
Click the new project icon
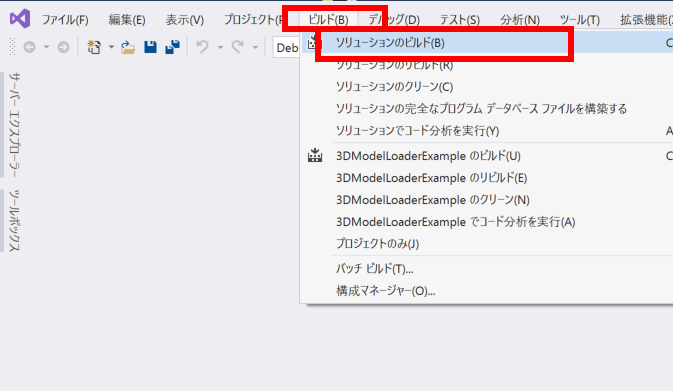coord(94,47)
